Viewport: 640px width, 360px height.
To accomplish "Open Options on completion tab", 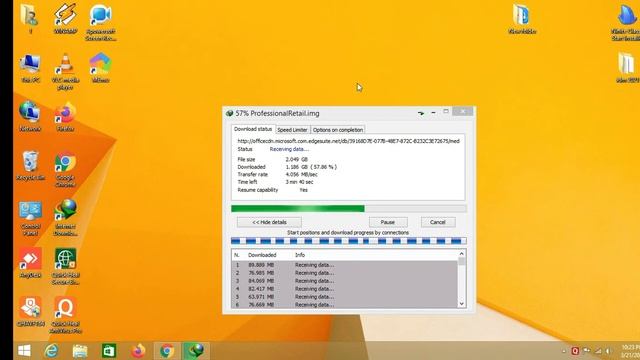I will [338, 130].
